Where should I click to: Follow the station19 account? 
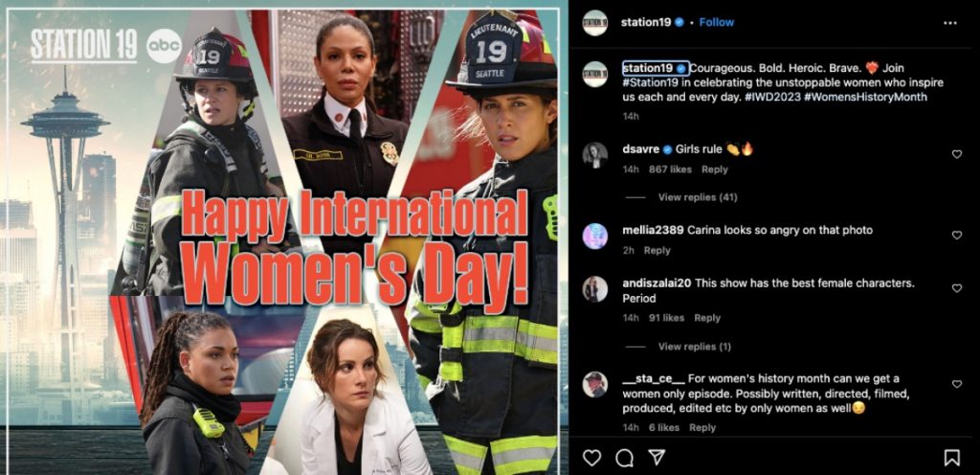[x=716, y=22]
